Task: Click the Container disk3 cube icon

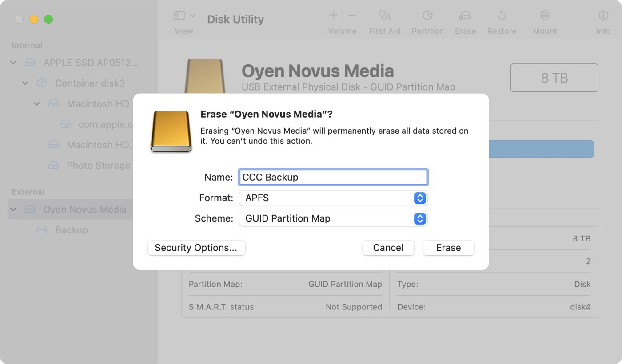Action: [x=42, y=83]
